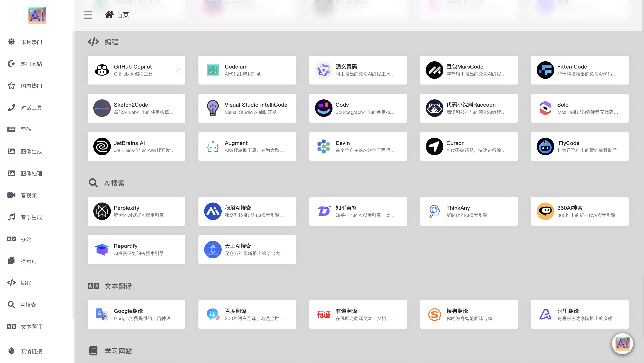Click the arrow on GitHub Copilot card

179,71
